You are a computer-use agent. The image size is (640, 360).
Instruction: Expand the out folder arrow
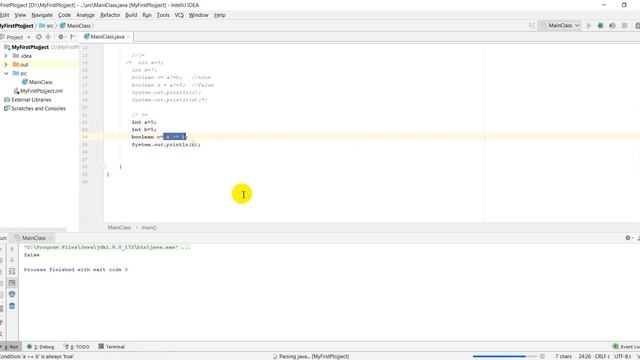[6, 64]
